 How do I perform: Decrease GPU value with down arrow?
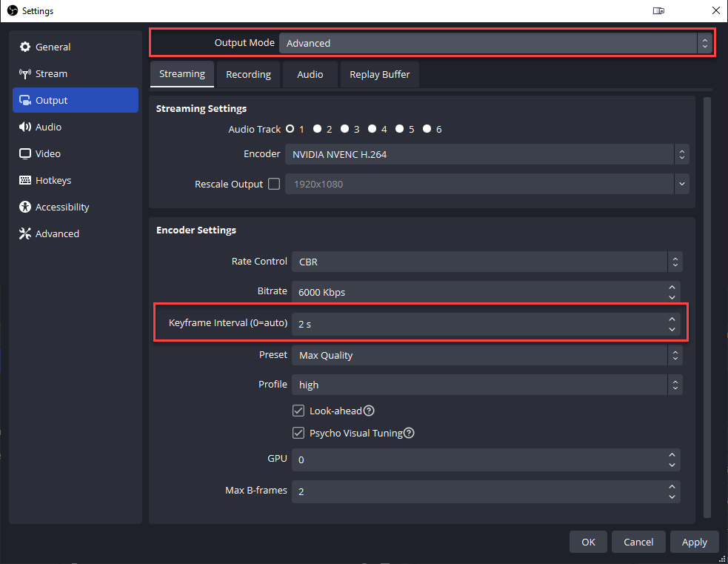pos(672,465)
